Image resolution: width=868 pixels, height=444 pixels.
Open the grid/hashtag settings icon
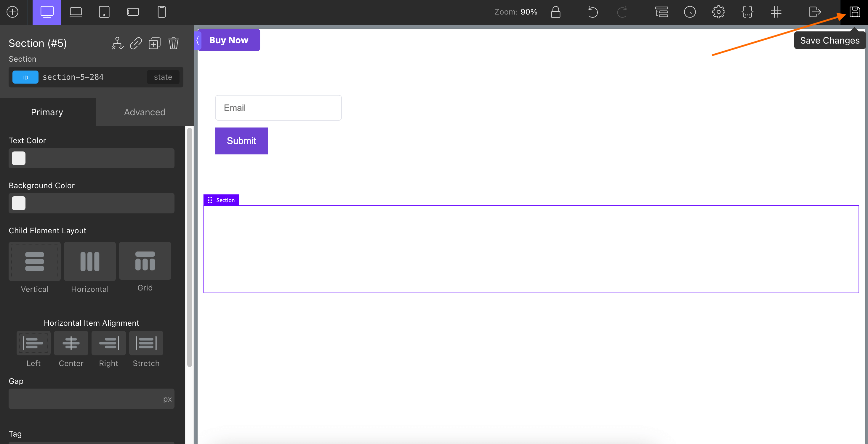coord(776,11)
